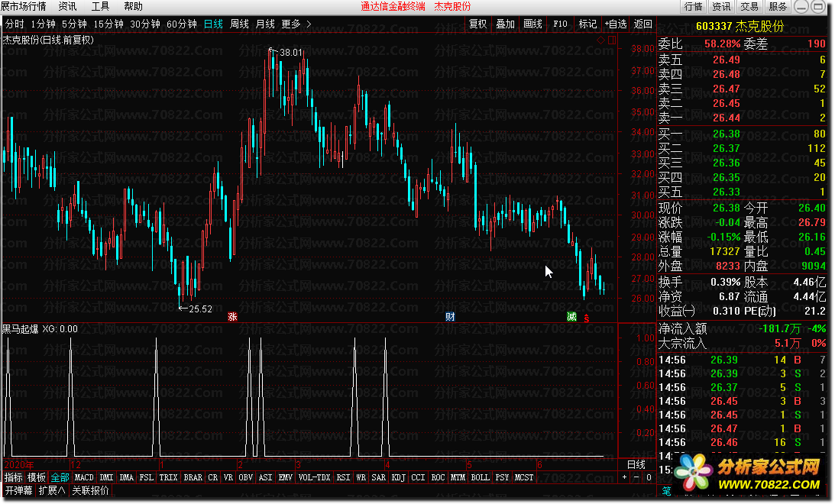Click the red 涨 marker below the chart
Screen dimensions: 835x504
(x=232, y=317)
